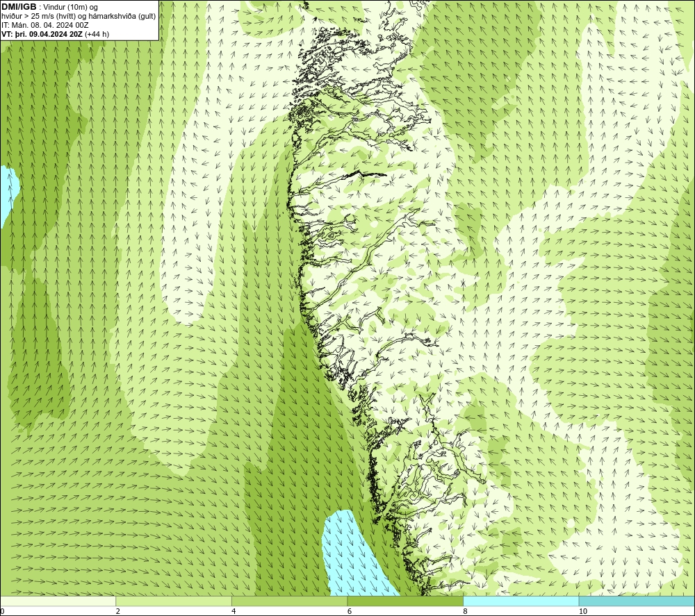
Task: Click the 6–8 m/s dark green legend swatch
Action: tap(405, 601)
